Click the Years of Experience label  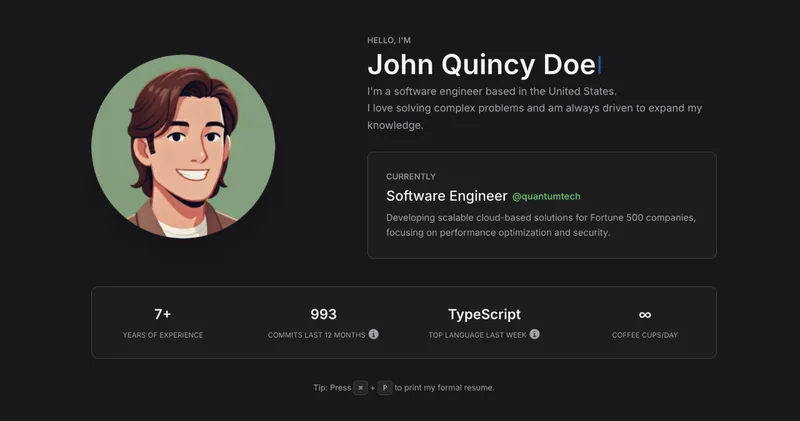[162, 335]
